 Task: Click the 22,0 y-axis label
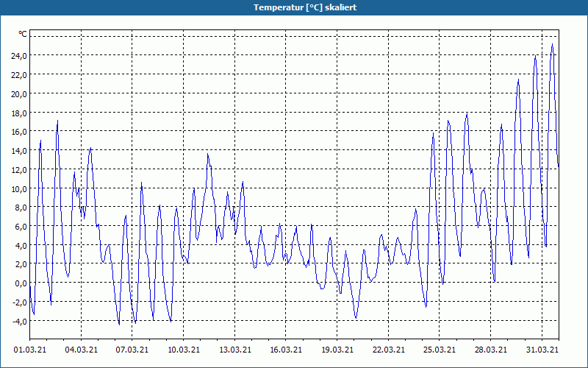click(x=19, y=75)
